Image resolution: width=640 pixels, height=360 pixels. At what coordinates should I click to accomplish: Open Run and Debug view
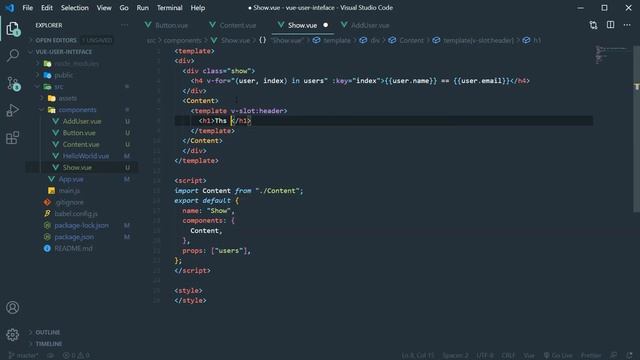coord(13,110)
